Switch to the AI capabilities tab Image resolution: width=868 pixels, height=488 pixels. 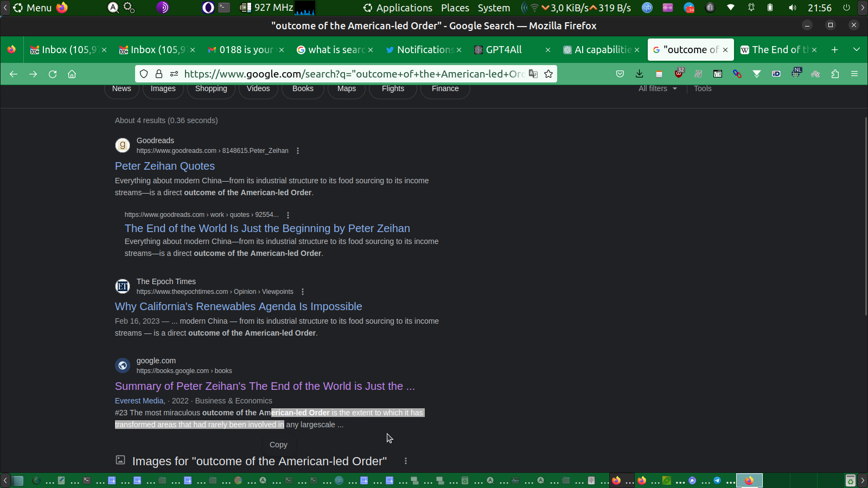pos(597,49)
